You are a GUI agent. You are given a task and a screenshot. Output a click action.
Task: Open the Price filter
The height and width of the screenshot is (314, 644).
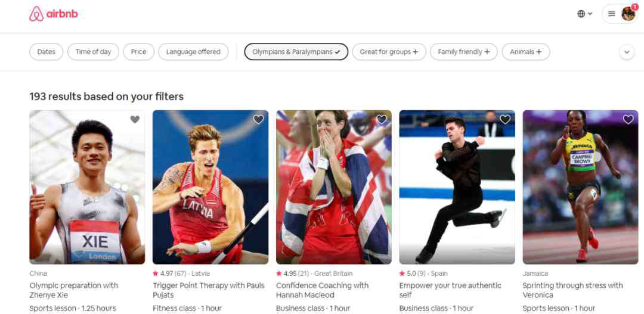pos(138,52)
